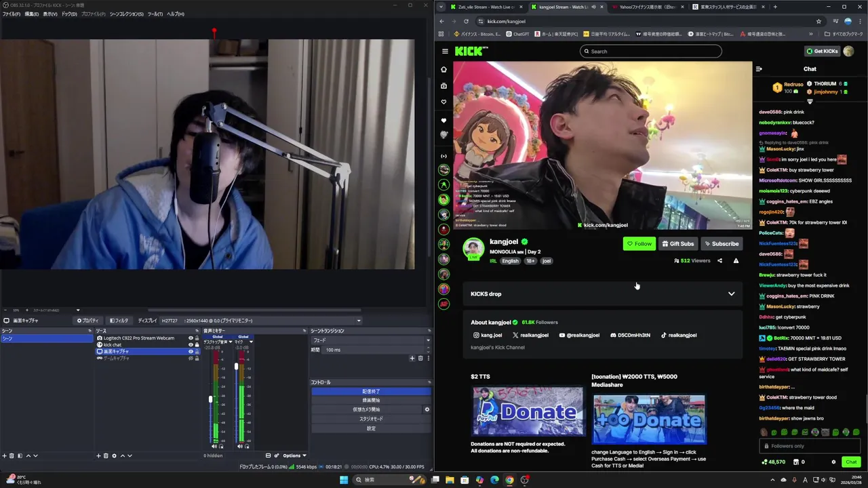
Task: Delete the selected source with the trash icon
Action: click(x=106, y=455)
